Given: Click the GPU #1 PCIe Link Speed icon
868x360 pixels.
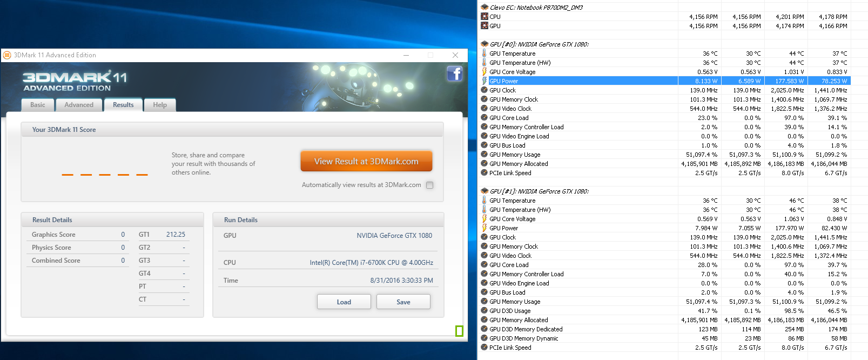Looking at the screenshot, I should (485, 348).
